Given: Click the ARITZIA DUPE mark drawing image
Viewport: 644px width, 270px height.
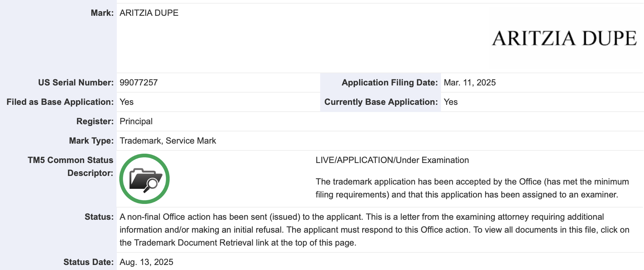Looking at the screenshot, I should pyautogui.click(x=564, y=38).
